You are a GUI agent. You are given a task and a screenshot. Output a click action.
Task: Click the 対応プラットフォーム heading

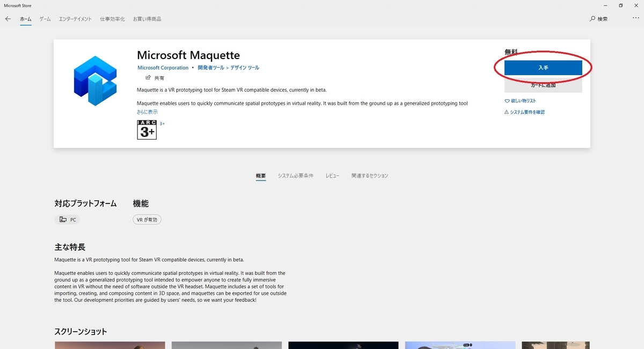click(x=85, y=203)
